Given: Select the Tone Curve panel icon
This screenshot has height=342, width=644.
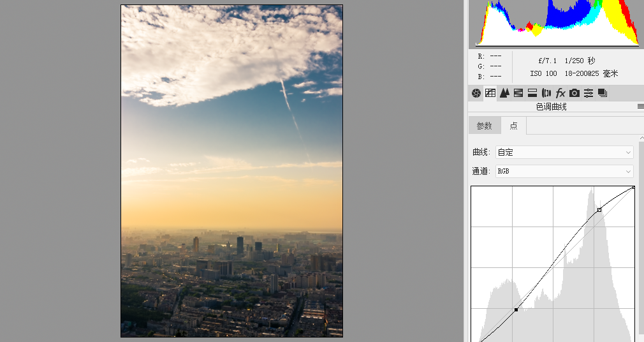Looking at the screenshot, I should click(x=490, y=93).
